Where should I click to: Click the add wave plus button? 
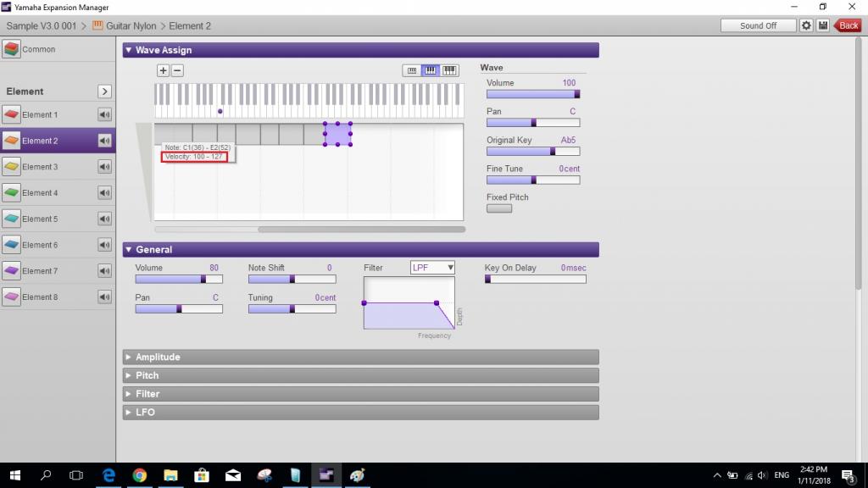(x=163, y=71)
